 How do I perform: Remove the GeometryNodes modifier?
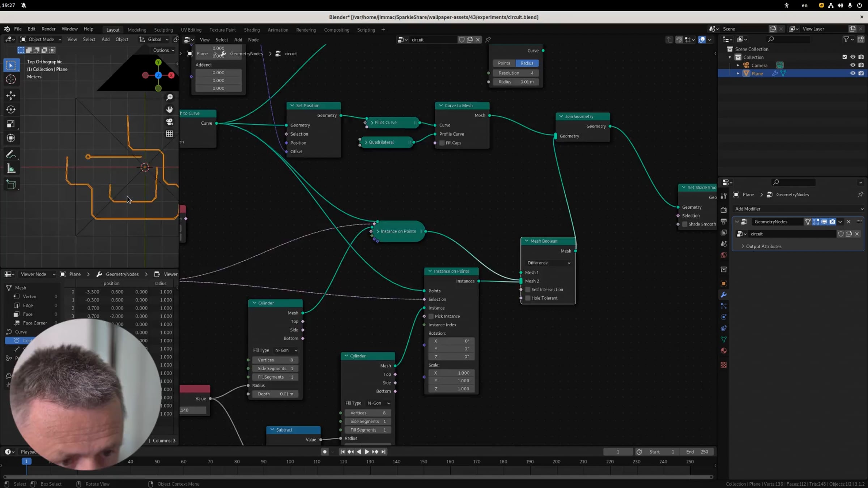point(849,222)
